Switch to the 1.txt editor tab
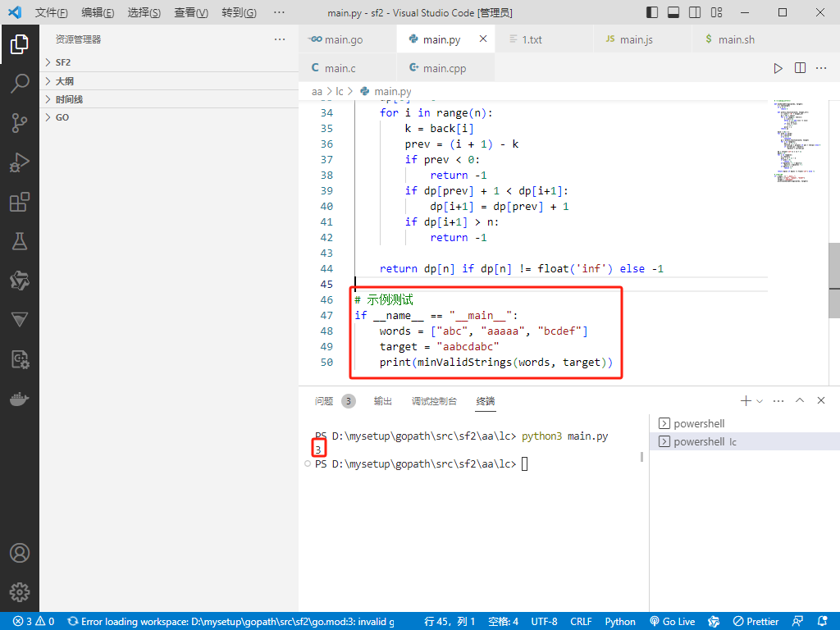 [x=545, y=39]
